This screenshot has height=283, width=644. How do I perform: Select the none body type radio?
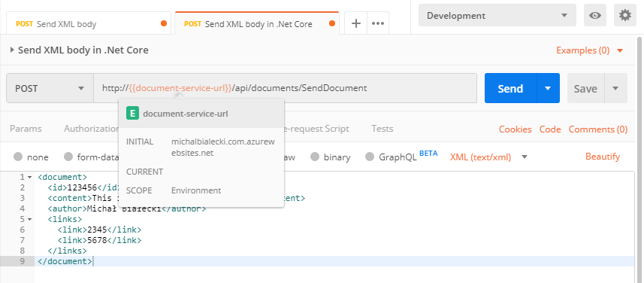tap(18, 157)
